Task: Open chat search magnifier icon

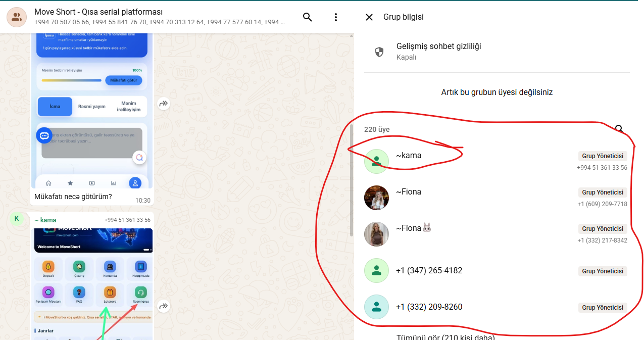Action: (308, 17)
